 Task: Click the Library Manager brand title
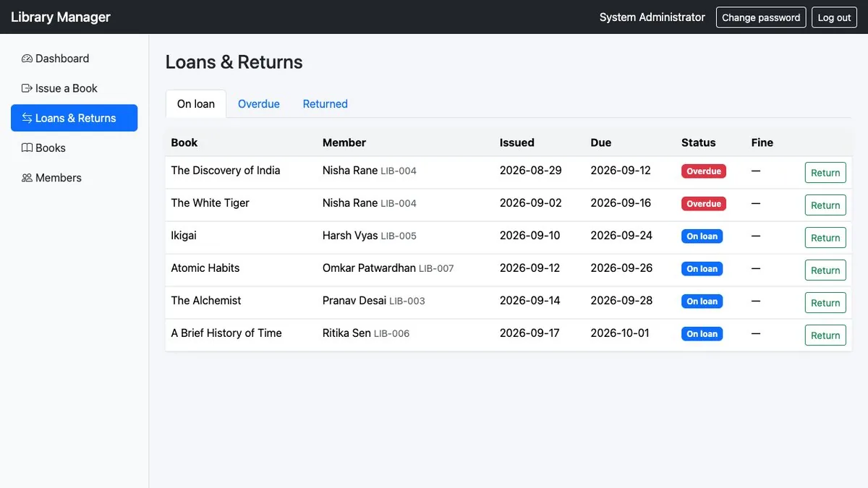click(61, 17)
